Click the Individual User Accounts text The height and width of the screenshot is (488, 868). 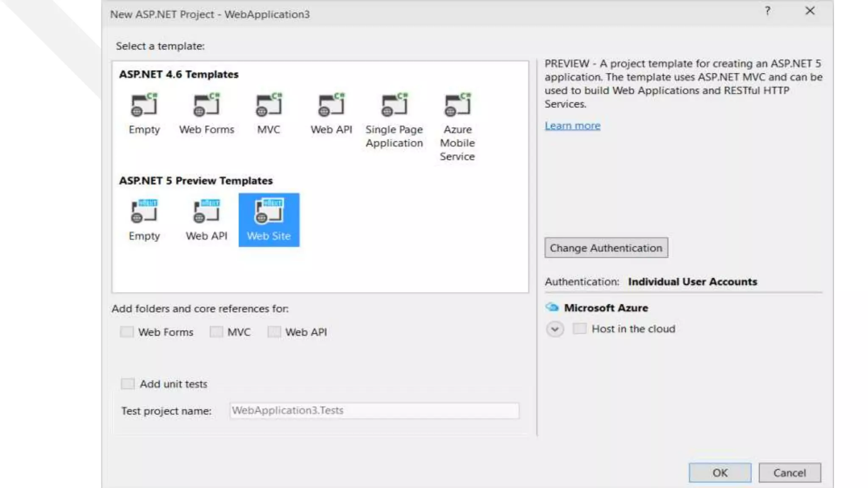693,282
